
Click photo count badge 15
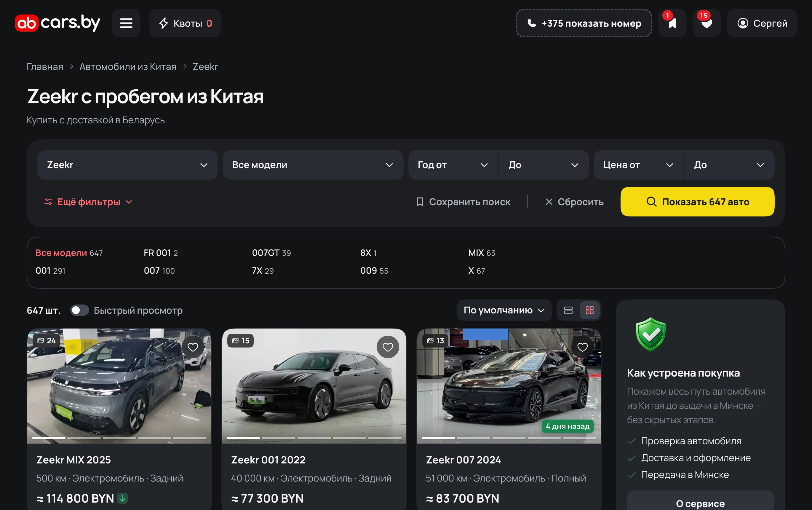point(241,341)
